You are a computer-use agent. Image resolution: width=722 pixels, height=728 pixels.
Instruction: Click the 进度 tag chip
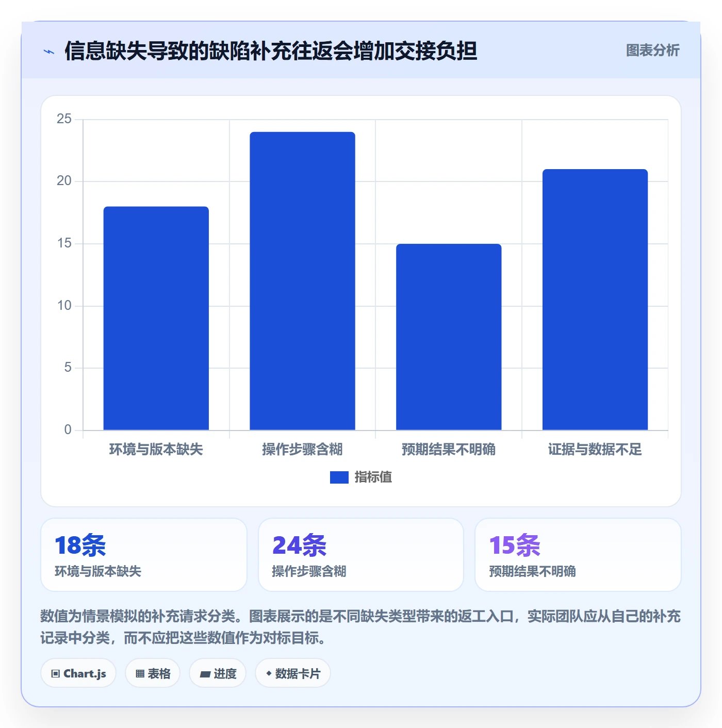218,673
